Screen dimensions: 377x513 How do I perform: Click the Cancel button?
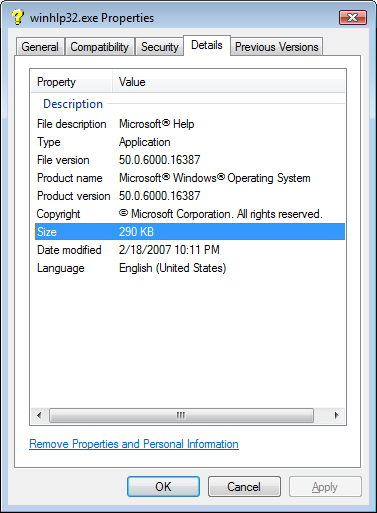point(244,487)
